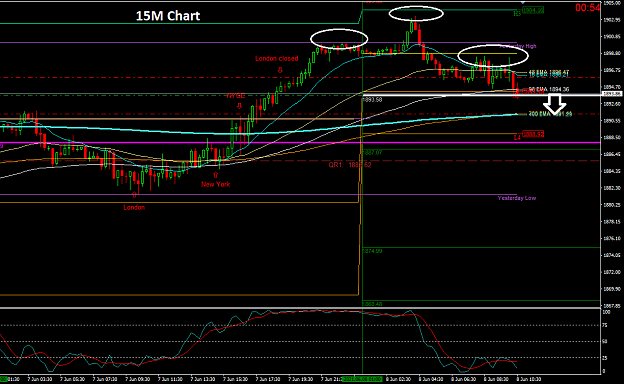Select the green 1887.07 level label
The height and width of the screenshot is (384, 625).
[372, 152]
